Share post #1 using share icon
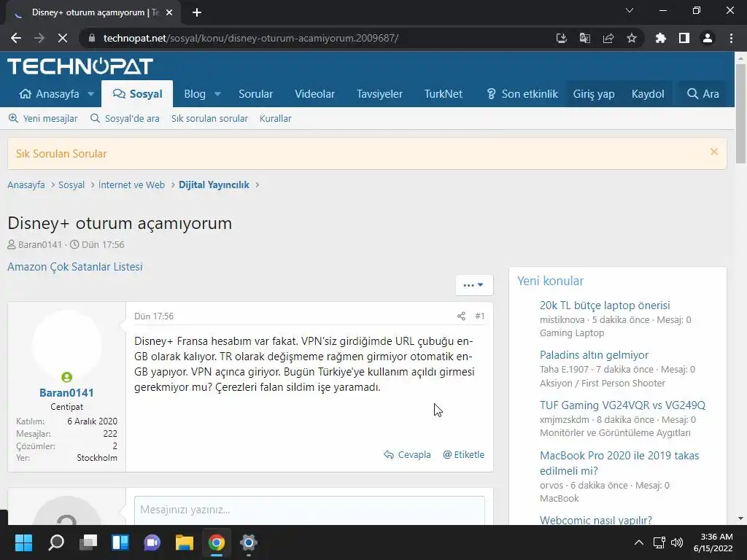Screen dimensions: 747x560 click(461, 316)
